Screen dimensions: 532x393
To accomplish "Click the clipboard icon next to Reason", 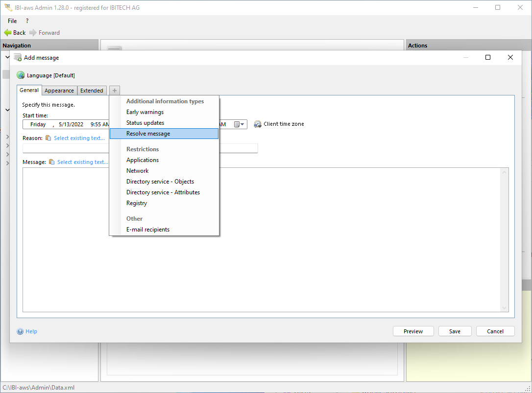I will tap(48, 139).
